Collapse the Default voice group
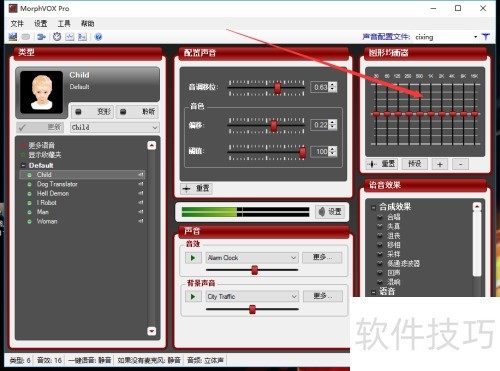This screenshot has height=371, width=500. tap(23, 165)
